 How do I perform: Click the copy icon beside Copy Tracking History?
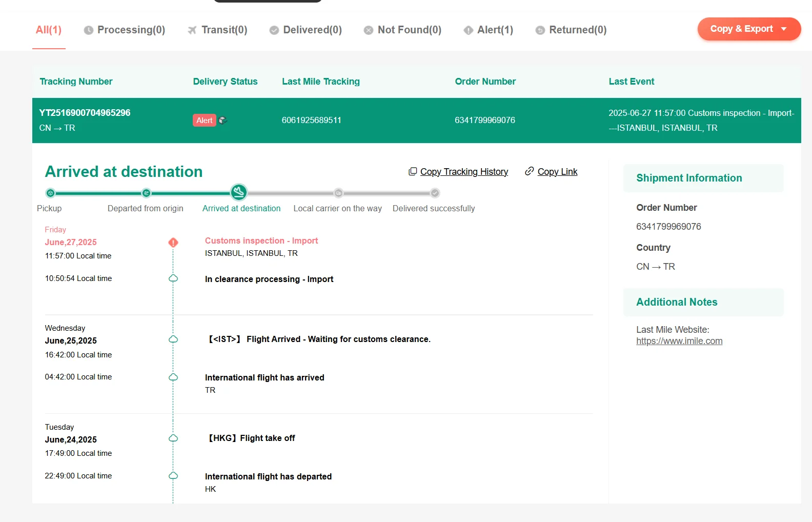pos(413,171)
